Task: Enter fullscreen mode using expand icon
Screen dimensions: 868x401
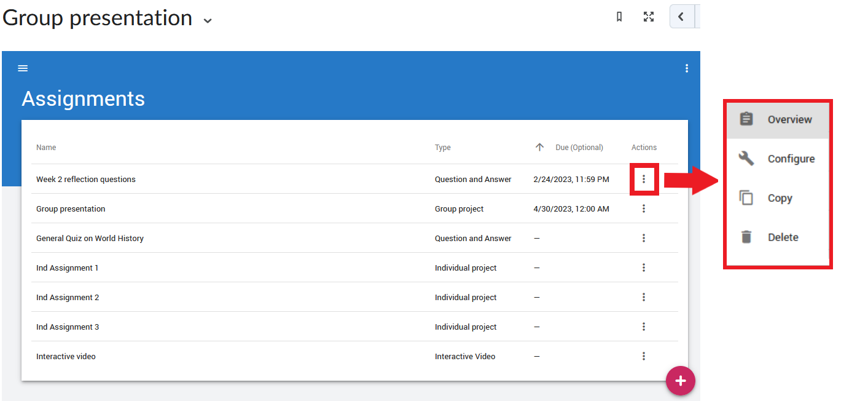Action: [x=649, y=17]
